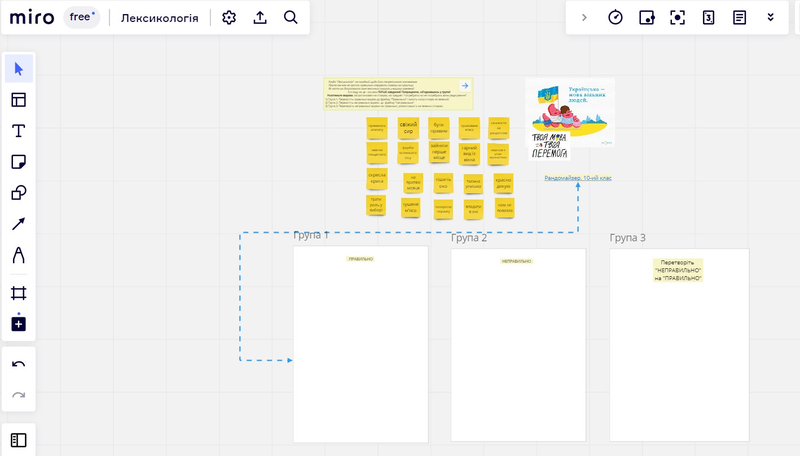Viewport: 800px width, 456px height.
Task: Click the Undo arrow
Action: [19, 364]
